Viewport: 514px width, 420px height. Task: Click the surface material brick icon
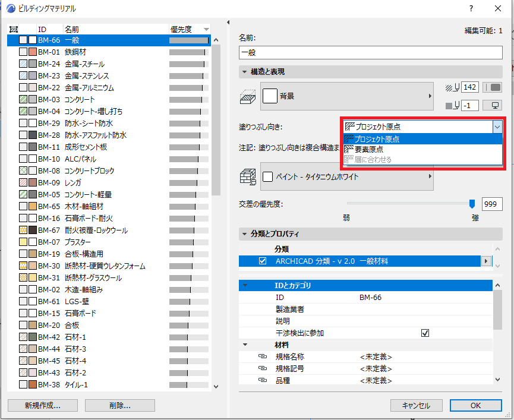[x=248, y=177]
